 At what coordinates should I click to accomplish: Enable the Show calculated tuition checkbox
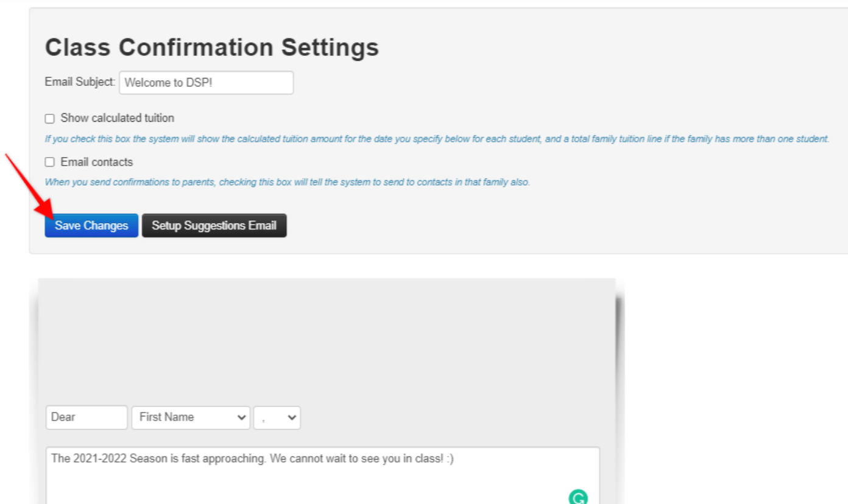(x=50, y=119)
